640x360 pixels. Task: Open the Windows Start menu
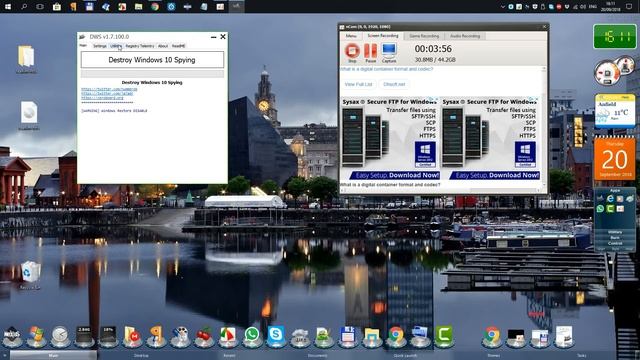[7, 7]
